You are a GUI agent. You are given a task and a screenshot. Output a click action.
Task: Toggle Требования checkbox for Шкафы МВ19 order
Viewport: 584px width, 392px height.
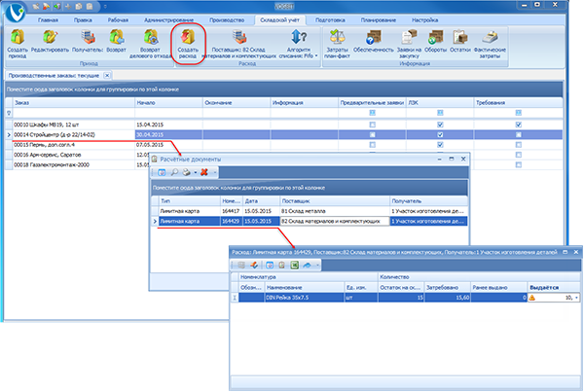(x=519, y=125)
